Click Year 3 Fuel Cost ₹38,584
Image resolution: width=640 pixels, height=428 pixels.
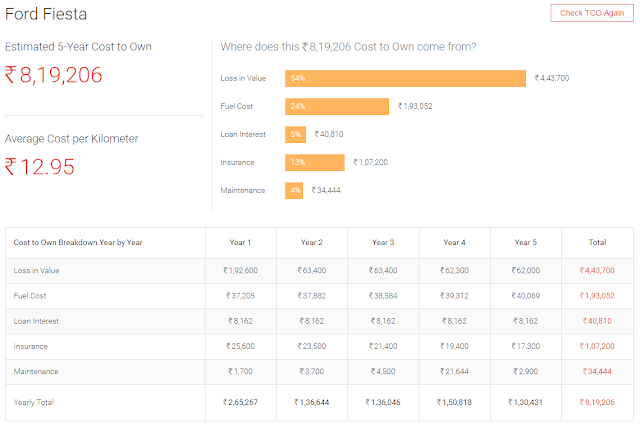coord(383,296)
